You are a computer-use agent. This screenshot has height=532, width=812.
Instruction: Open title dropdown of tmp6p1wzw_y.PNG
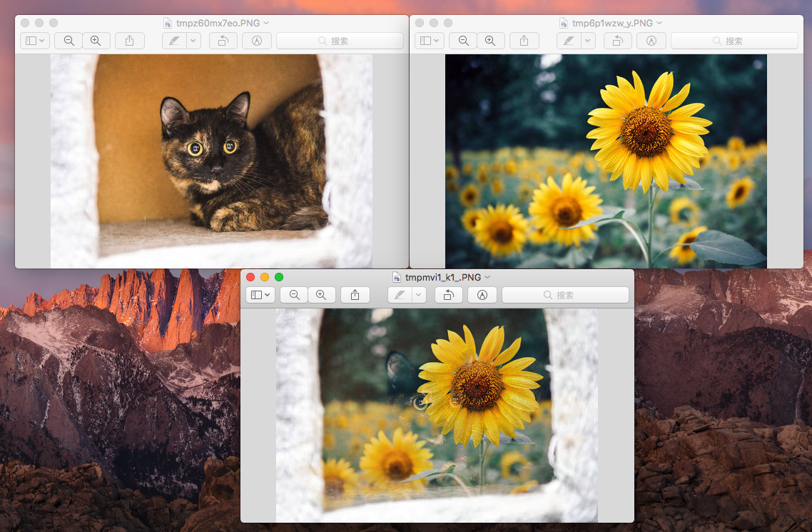pos(659,23)
